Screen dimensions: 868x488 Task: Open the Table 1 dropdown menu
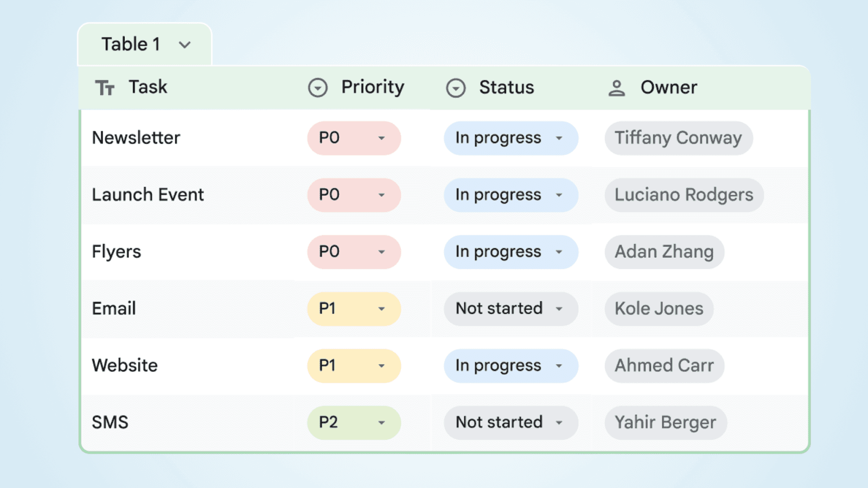185,45
